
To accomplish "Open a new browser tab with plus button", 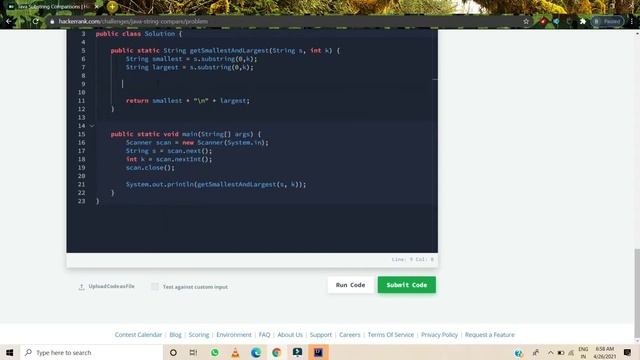I will pos(112,7).
